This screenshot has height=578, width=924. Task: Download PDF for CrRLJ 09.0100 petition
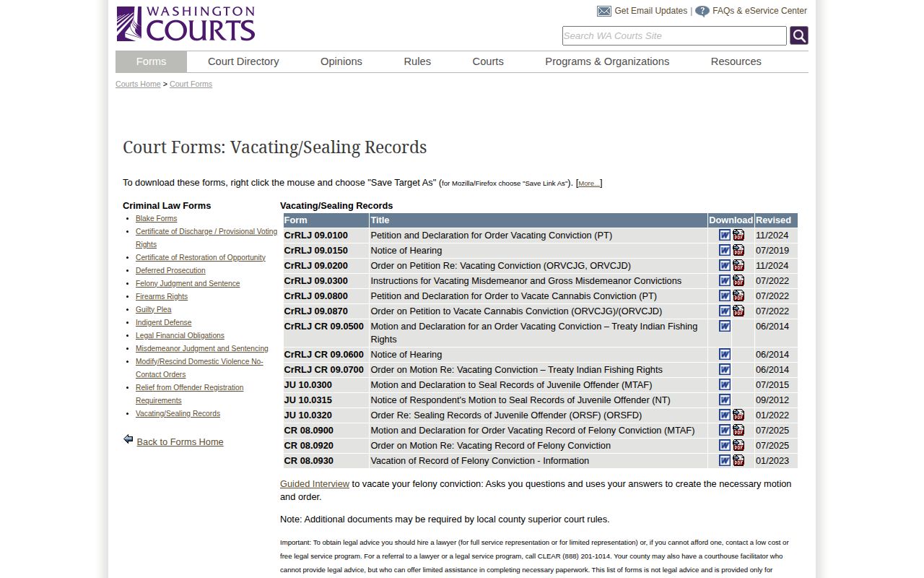tap(738, 235)
